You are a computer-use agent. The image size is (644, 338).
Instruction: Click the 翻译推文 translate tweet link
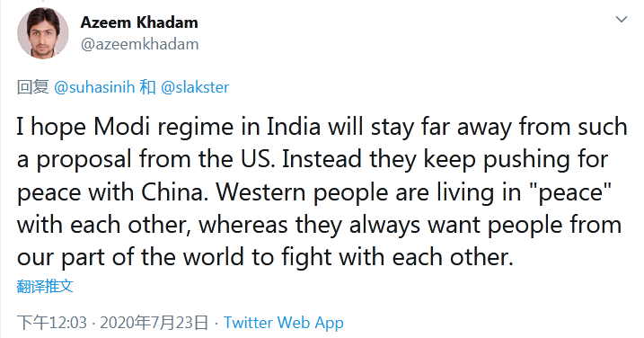45,286
